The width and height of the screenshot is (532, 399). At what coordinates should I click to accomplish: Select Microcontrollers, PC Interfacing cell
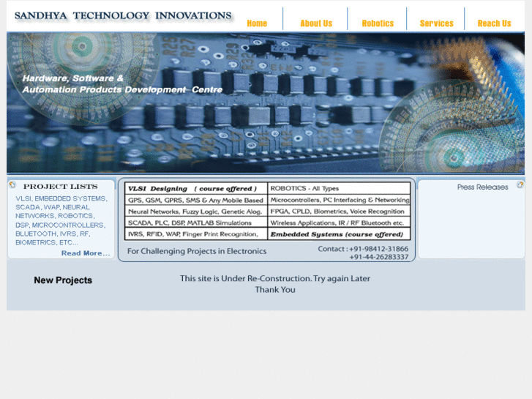pos(339,200)
